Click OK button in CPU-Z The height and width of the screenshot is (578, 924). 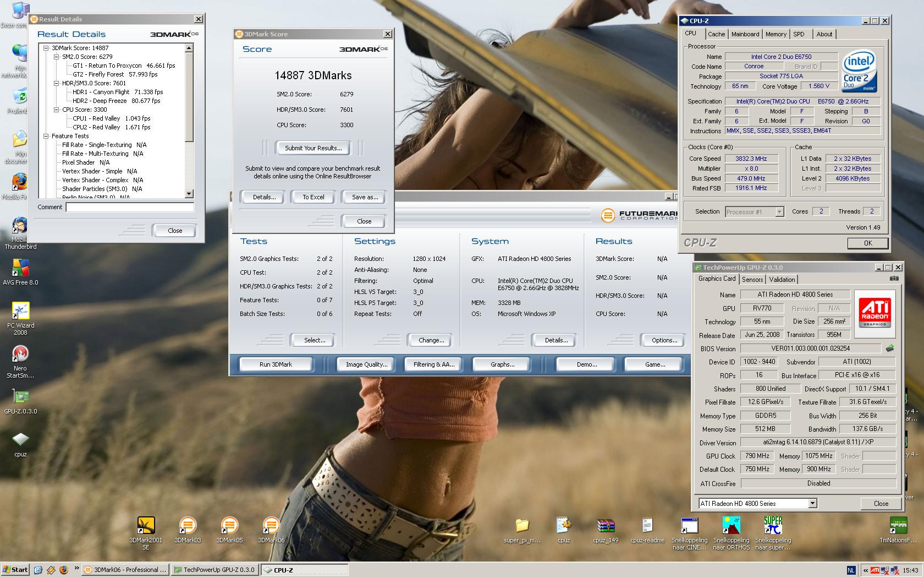867,243
